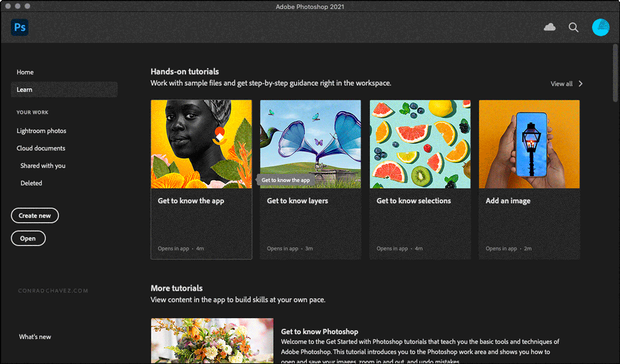Click the Photoshop Ps logo icon
Viewport: 620px width, 364px height.
(20, 27)
